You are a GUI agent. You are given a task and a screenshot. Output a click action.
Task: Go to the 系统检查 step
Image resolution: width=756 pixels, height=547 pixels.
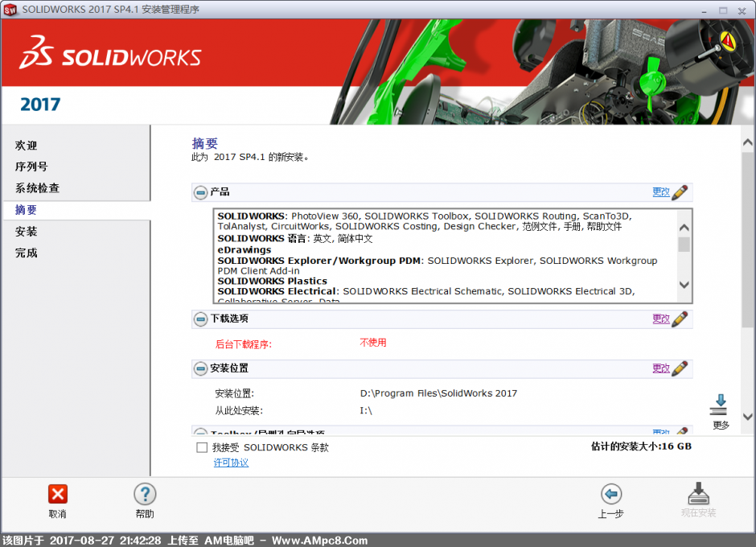click(x=37, y=187)
